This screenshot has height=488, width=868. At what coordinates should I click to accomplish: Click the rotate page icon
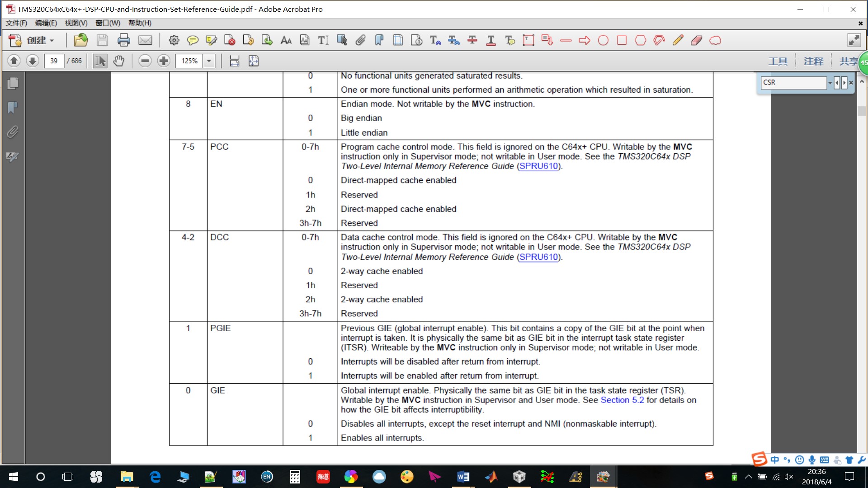248,41
